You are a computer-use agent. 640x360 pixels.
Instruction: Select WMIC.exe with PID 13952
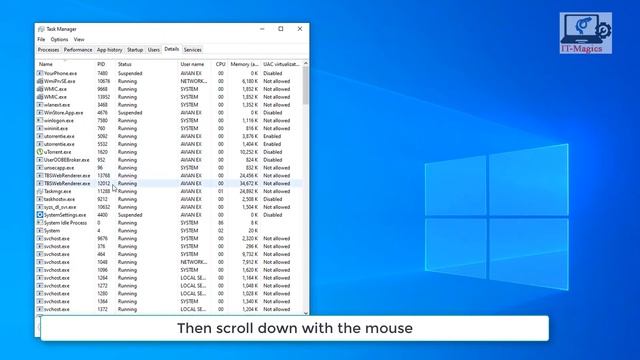click(55, 97)
